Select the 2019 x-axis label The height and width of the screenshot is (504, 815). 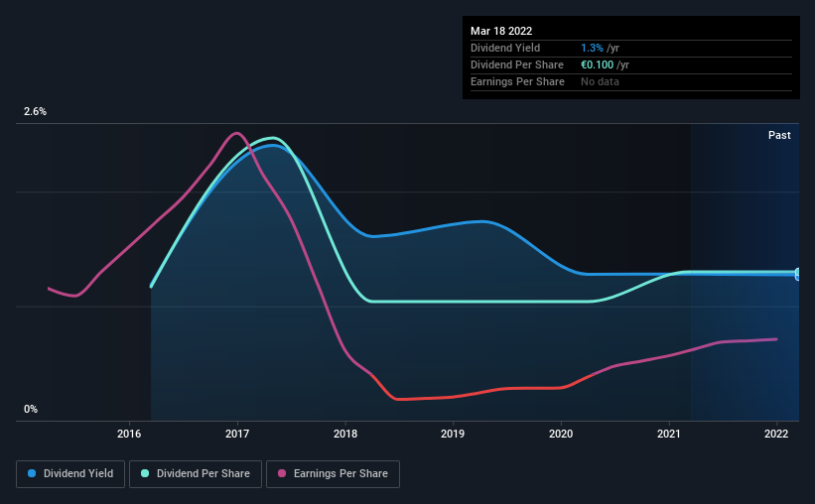(x=453, y=434)
